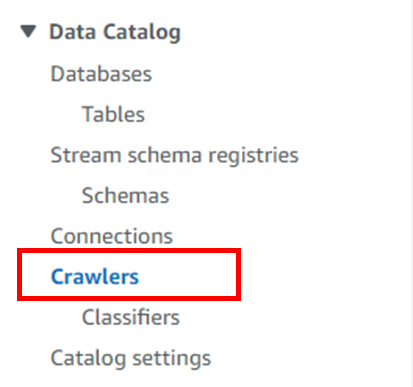Viewport: 413px width, 387px height.
Task: Navigate to the Tables menu entry
Action: tap(113, 114)
